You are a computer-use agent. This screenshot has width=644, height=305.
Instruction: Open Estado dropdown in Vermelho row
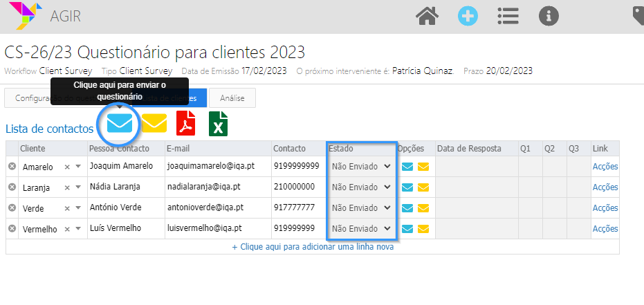[x=361, y=228]
